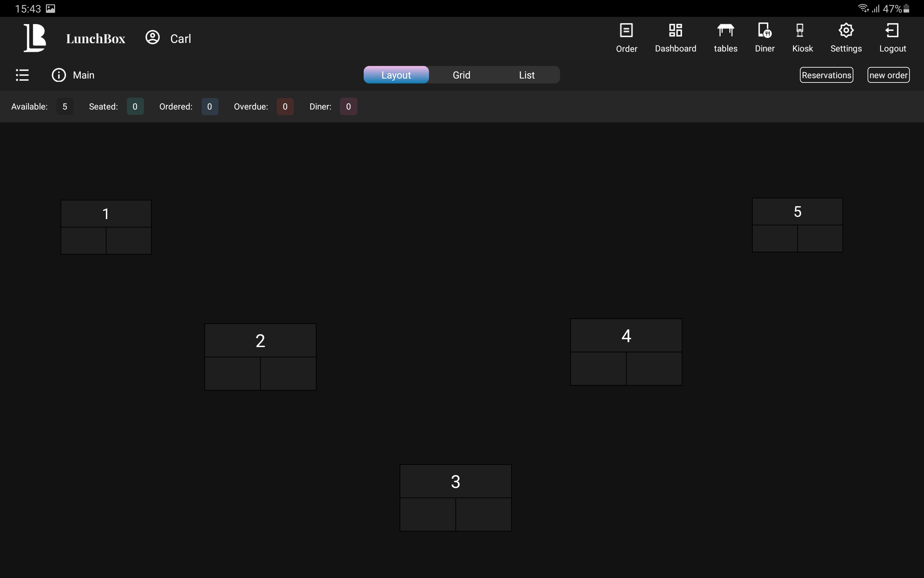Viewport: 924px width, 578px height.
Task: Click the LunchBox logo
Action: (x=35, y=38)
